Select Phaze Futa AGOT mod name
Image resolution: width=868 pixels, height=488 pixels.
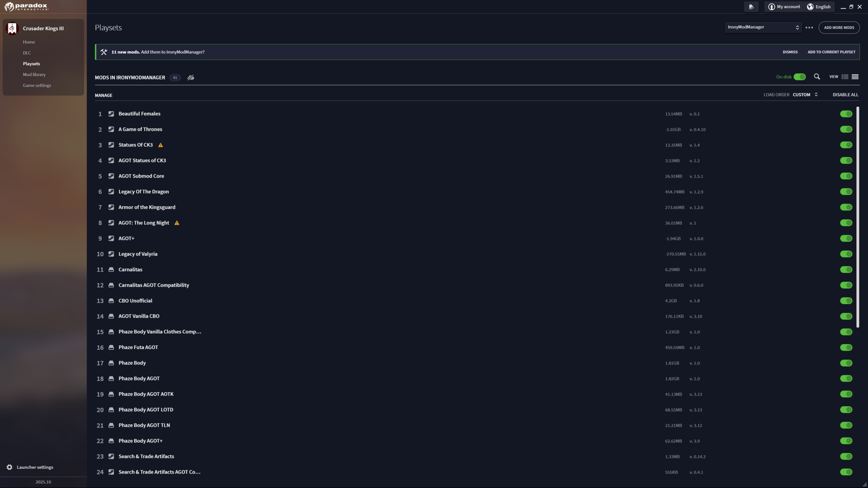pos(138,347)
